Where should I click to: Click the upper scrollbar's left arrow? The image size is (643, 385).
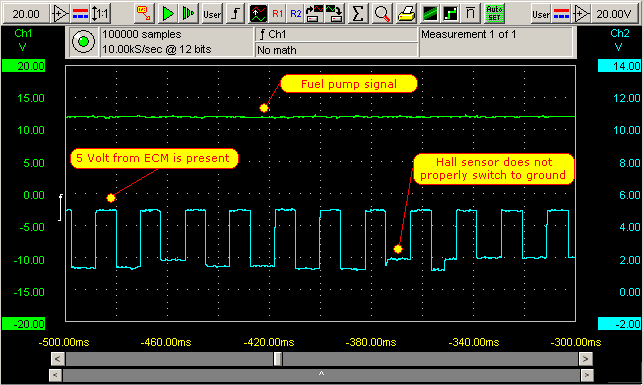(57, 359)
